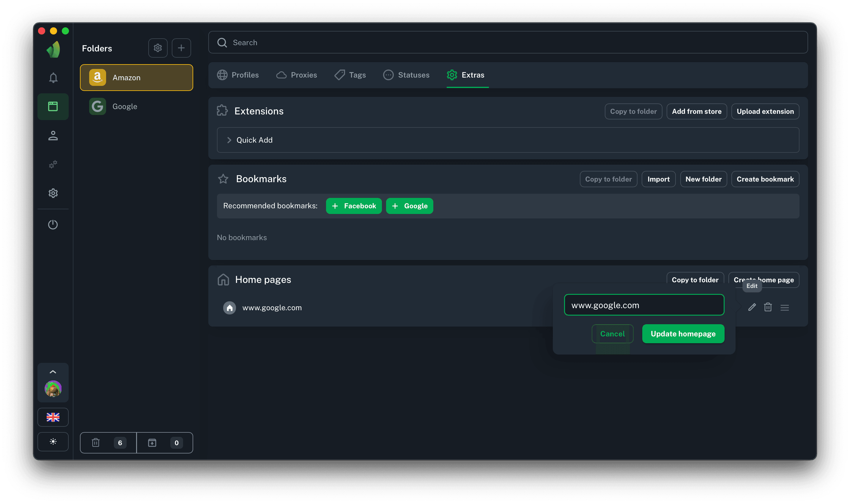Open the Statuses tab
Viewport: 850px width, 504px height.
[406, 75]
